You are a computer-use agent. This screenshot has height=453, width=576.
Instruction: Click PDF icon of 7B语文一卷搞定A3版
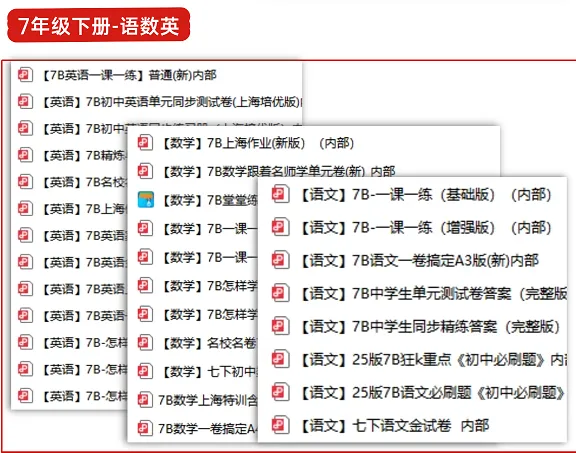coord(281,260)
